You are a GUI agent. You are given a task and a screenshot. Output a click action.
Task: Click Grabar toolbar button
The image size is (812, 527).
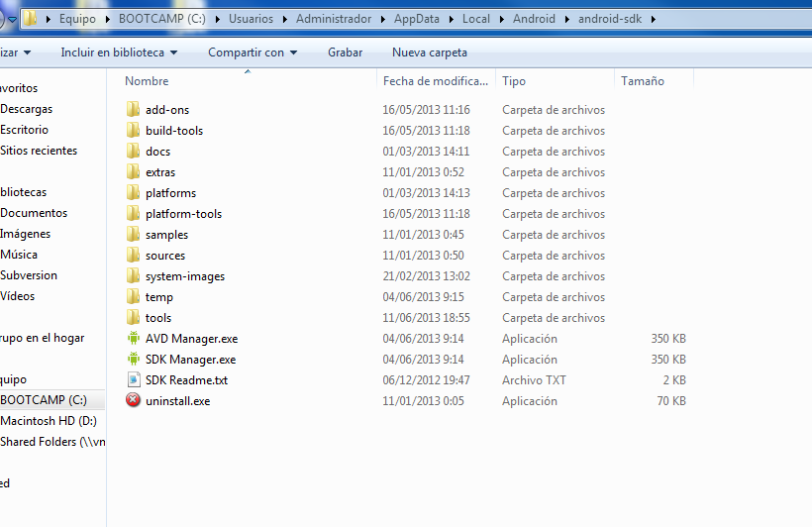click(x=345, y=53)
